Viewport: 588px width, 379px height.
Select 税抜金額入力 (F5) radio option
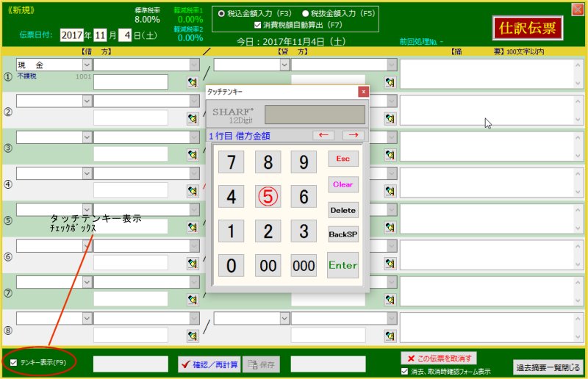(x=306, y=12)
